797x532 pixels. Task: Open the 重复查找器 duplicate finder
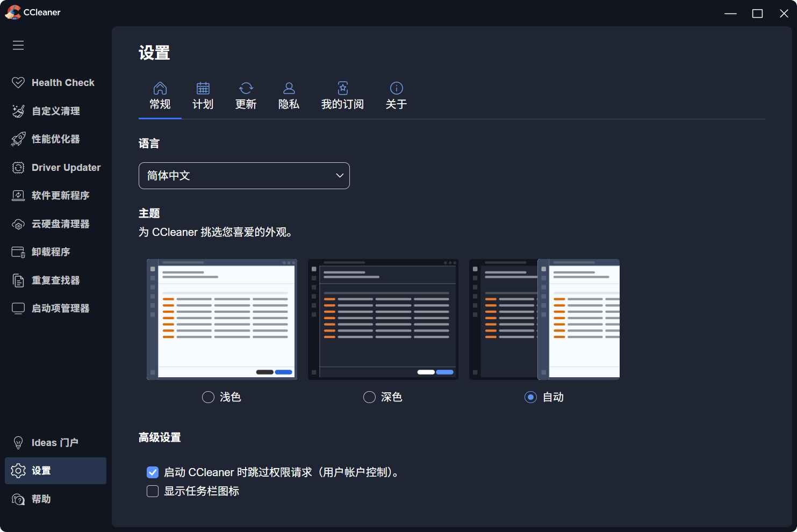[55, 281]
